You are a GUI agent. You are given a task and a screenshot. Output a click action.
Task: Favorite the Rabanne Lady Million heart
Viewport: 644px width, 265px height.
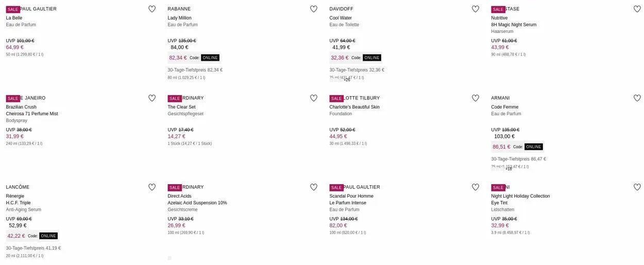click(314, 9)
